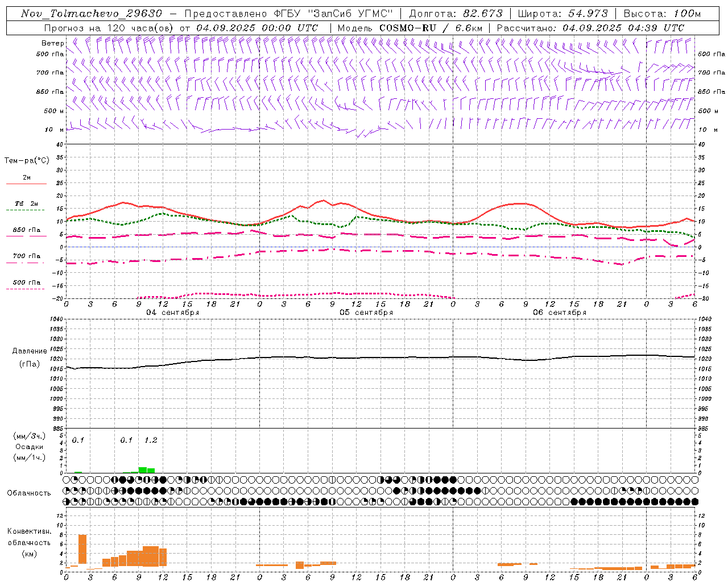Click the 'Долгота: 82.673' longitude value
Image resolution: width=728 pixels, height=582 pixels.
pyautogui.click(x=456, y=14)
